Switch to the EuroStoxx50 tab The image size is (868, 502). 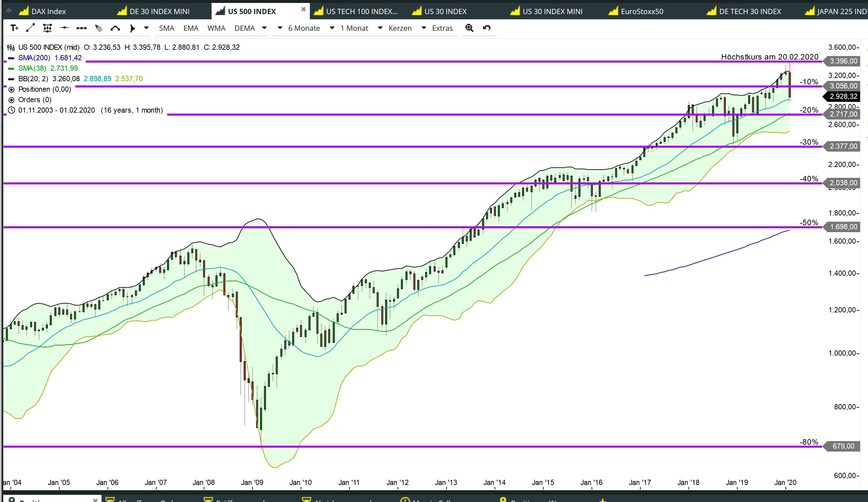[641, 11]
